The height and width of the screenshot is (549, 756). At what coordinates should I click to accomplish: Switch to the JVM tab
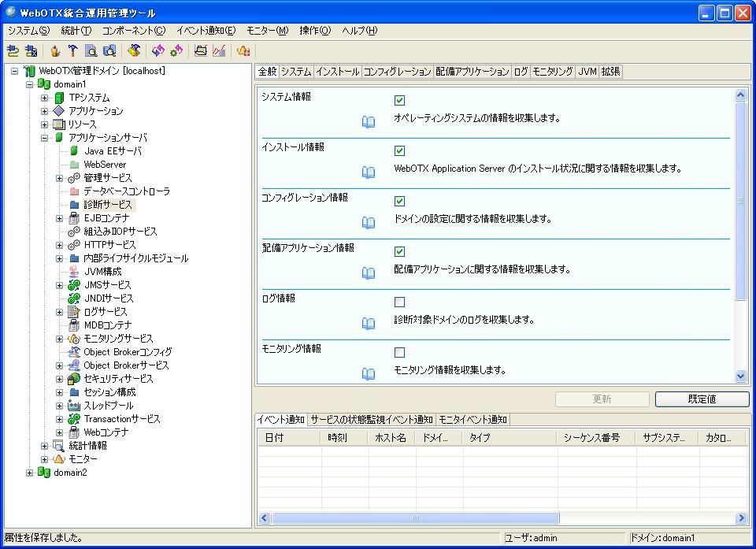click(587, 72)
